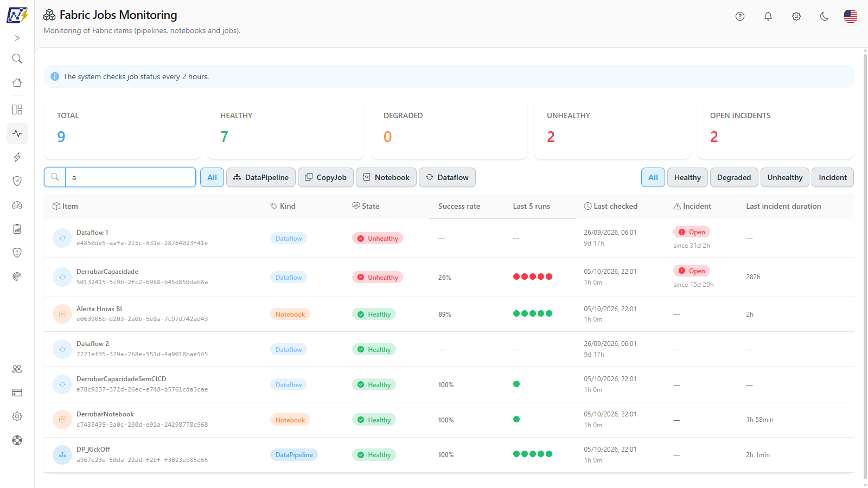Show only Unhealthy state items

tap(785, 177)
